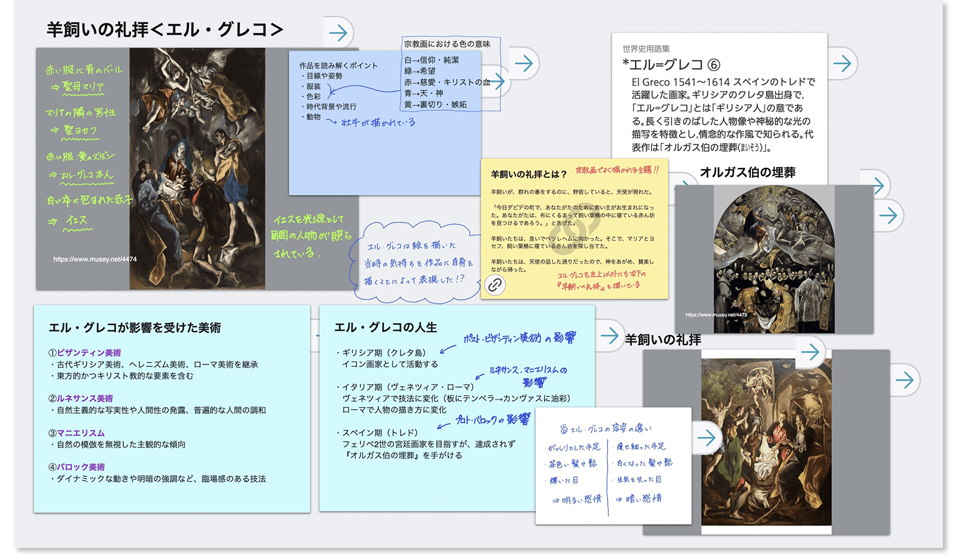Click the *エル=グレコ ⑥ heading
954x560 pixels.
pyautogui.click(x=672, y=65)
